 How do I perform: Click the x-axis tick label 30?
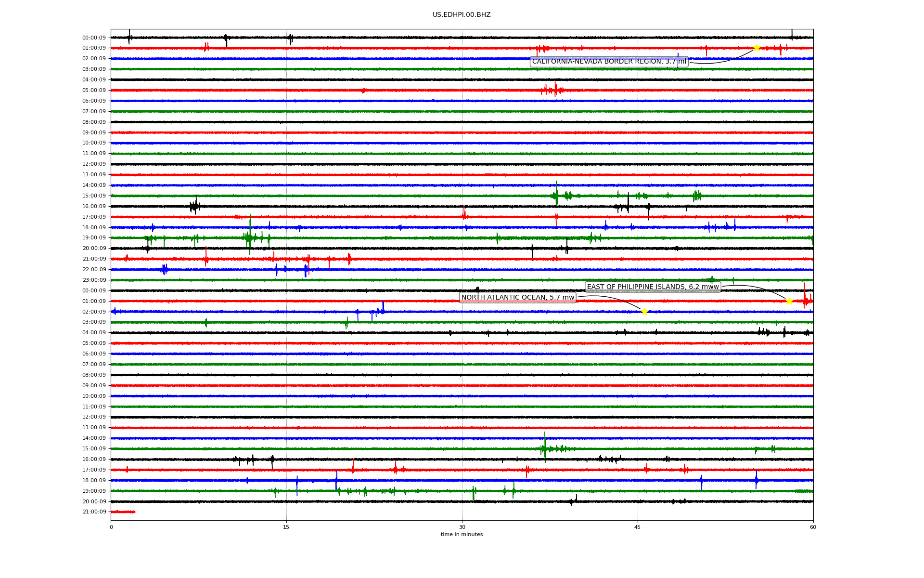(x=462, y=527)
